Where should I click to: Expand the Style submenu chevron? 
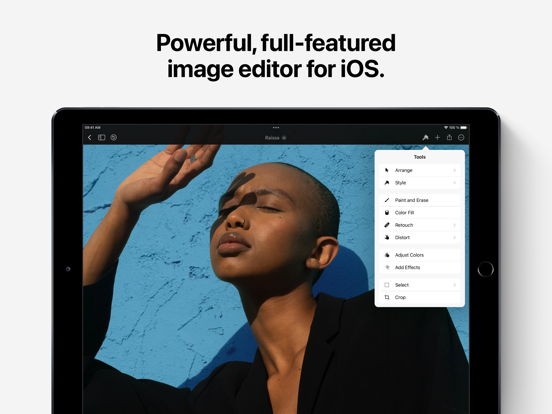(x=454, y=183)
